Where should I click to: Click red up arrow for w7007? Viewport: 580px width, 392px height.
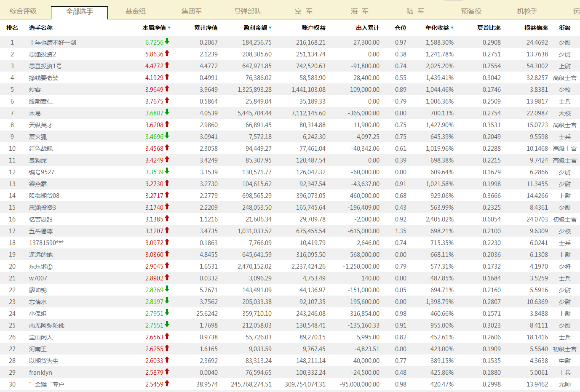(167, 277)
